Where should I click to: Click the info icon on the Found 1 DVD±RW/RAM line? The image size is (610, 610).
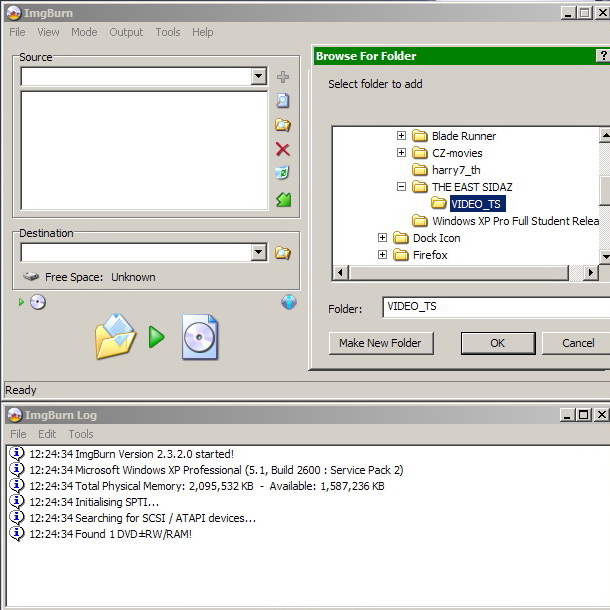coord(17,533)
